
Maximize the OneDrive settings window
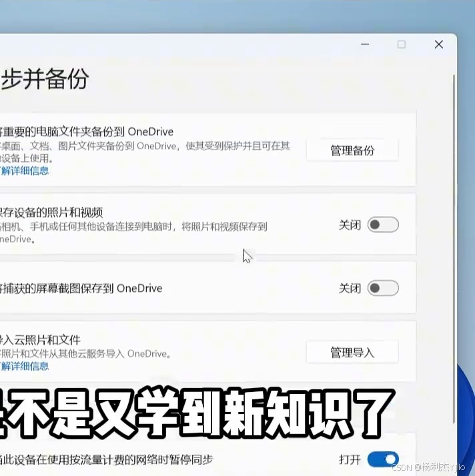[x=402, y=45]
